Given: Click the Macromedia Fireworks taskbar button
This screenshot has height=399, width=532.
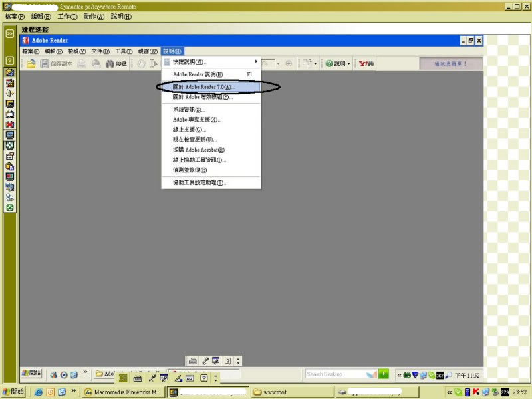Looking at the screenshot, I should (124, 392).
